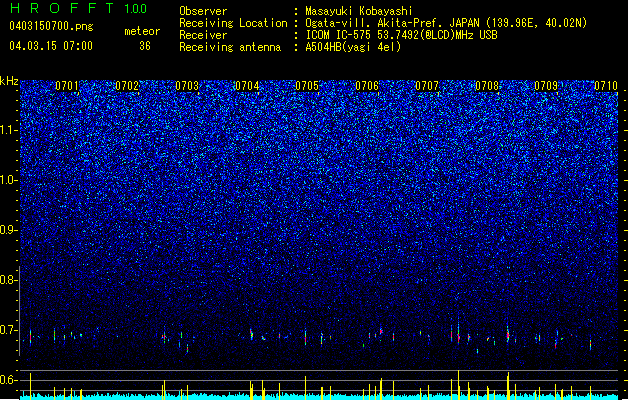Click the 0705 time marker
This screenshot has height=400, width=629.
[307, 86]
